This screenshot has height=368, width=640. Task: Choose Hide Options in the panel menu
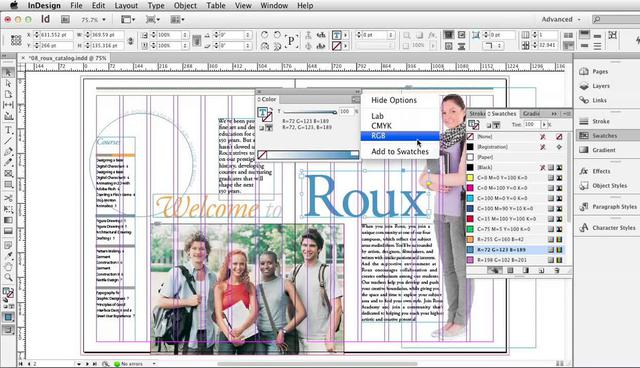[400, 100]
